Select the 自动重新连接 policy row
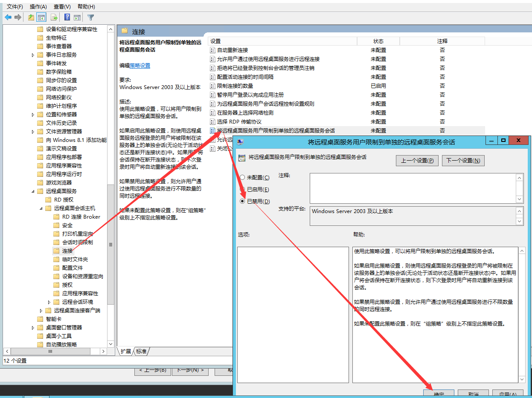532x398 pixels. point(347,50)
